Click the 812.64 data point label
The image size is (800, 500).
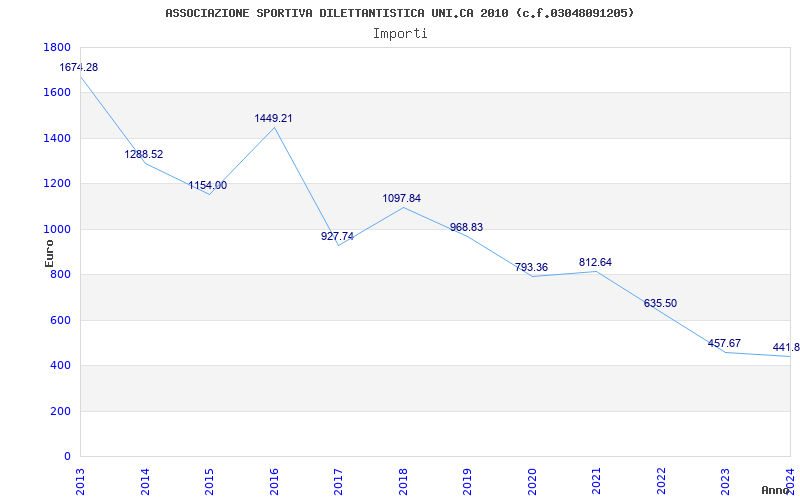595,263
